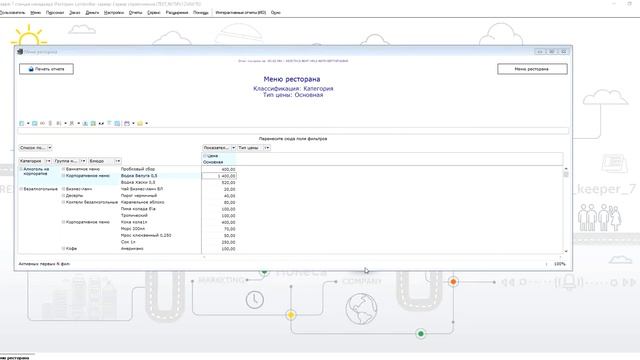Open the Помощь menu
Screen dimensions: 640x360
[x=200, y=13]
